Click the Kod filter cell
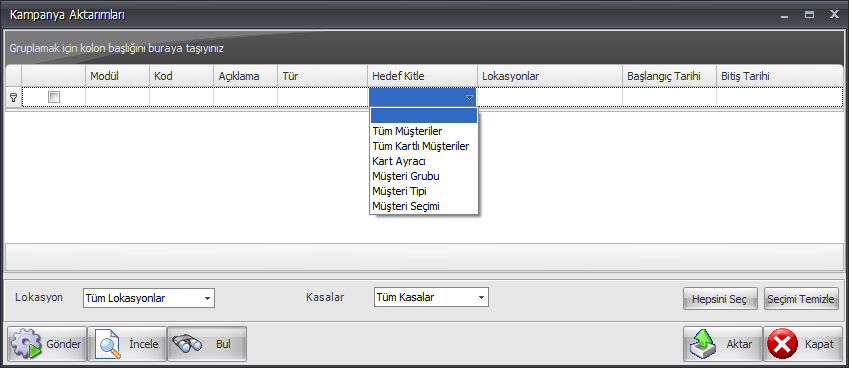Image resolution: width=849 pixels, height=368 pixels. [x=181, y=97]
